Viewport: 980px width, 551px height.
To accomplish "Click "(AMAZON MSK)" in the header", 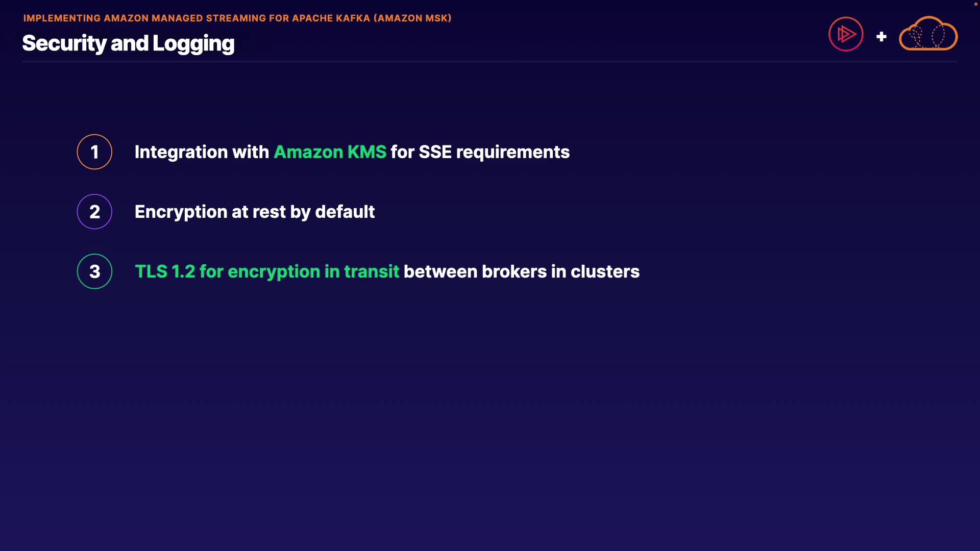I will (x=412, y=18).
